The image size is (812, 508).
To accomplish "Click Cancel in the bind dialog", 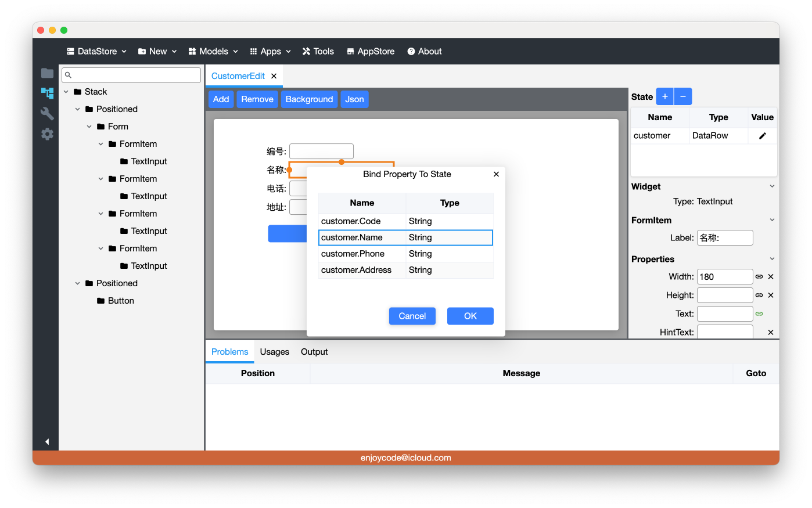I will (412, 316).
